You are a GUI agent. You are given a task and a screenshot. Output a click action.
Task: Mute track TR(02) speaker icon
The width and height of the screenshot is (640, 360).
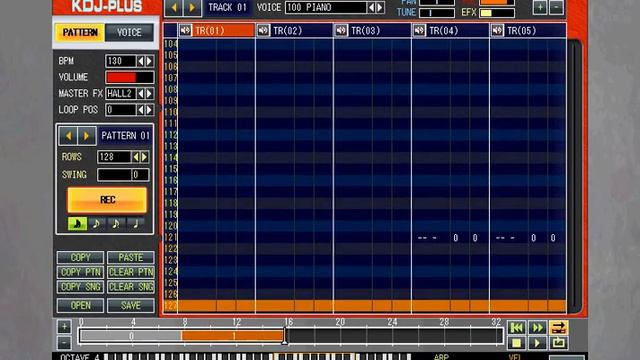(263, 31)
